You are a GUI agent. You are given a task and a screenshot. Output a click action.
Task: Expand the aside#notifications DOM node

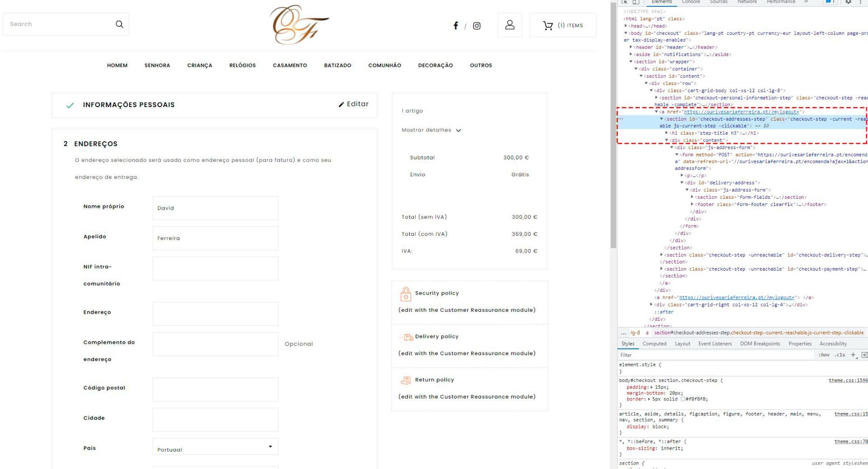(x=631, y=54)
